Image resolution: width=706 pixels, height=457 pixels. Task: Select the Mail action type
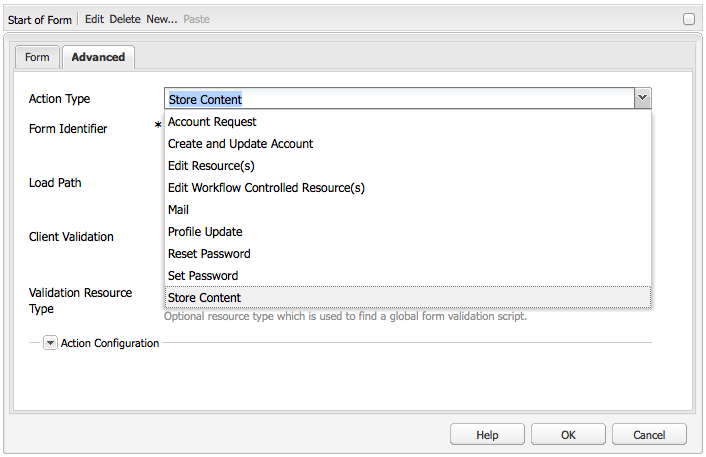click(x=178, y=210)
